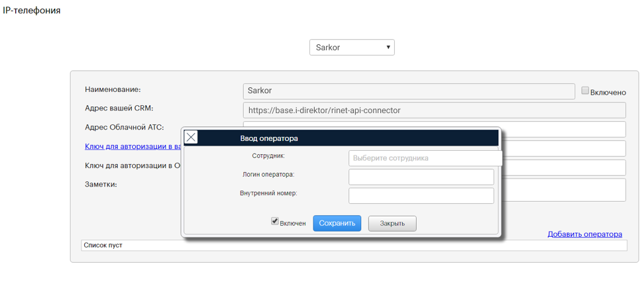Click the Заметки notes text area
644x303 pixels.
563,189
